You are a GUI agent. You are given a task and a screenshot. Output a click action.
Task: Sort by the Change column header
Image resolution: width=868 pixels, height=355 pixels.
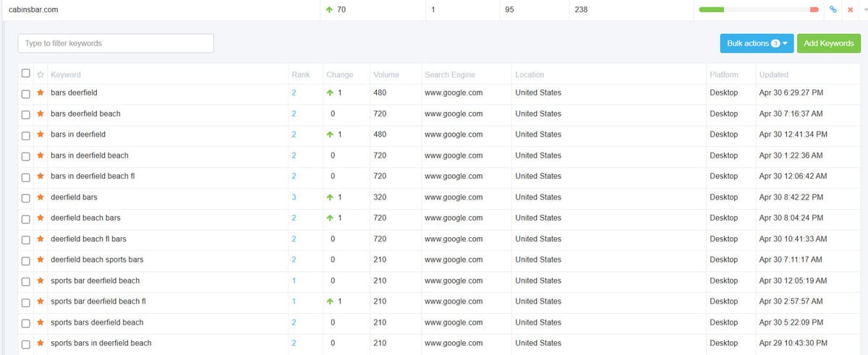point(340,74)
